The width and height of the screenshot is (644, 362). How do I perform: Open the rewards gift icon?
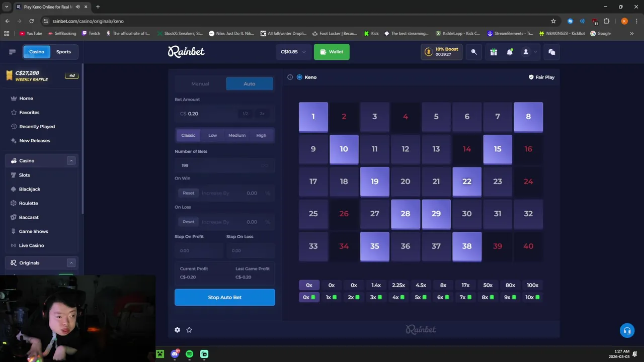[x=494, y=52]
